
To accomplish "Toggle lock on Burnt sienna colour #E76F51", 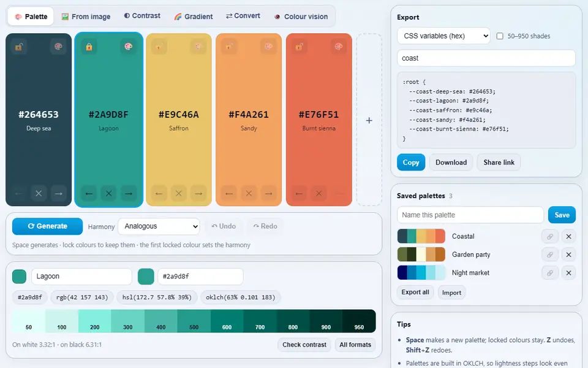I will [299, 47].
